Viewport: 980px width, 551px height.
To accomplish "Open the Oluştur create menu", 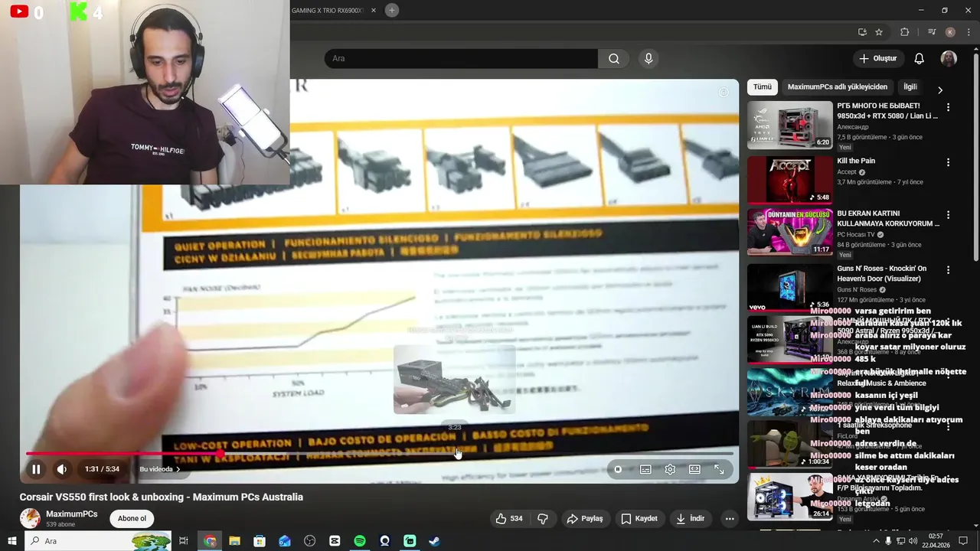I will click(877, 59).
